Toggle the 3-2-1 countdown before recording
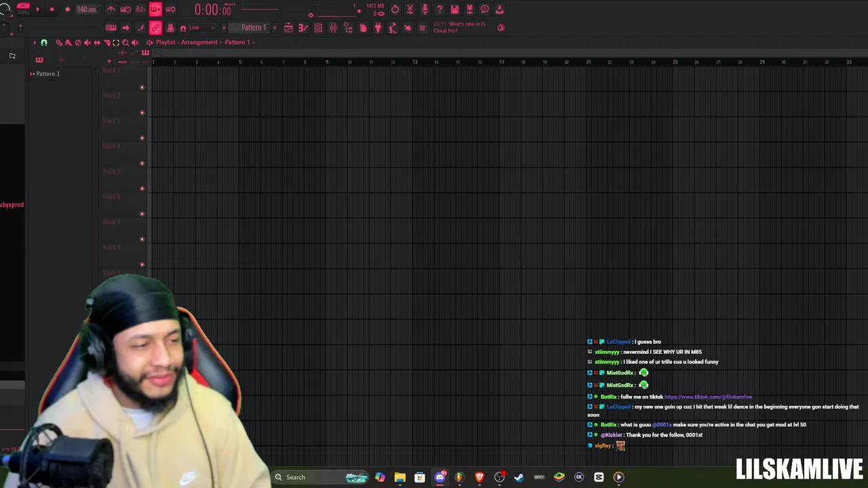Viewport: 868px width, 488px height. (140, 9)
